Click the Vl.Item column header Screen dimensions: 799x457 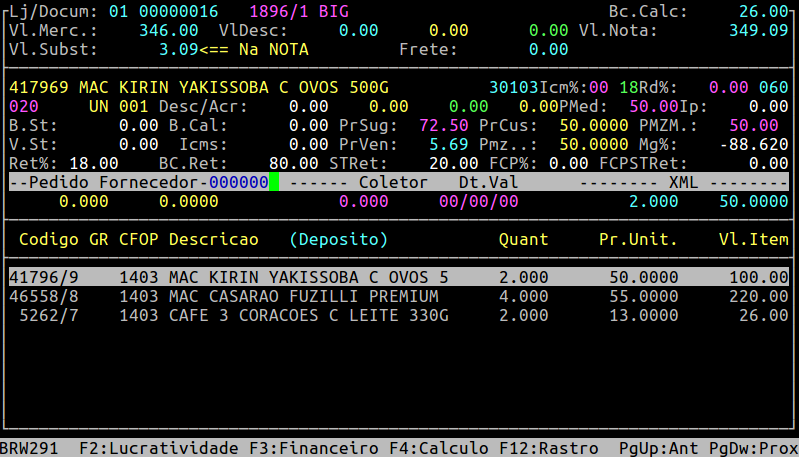pos(753,240)
